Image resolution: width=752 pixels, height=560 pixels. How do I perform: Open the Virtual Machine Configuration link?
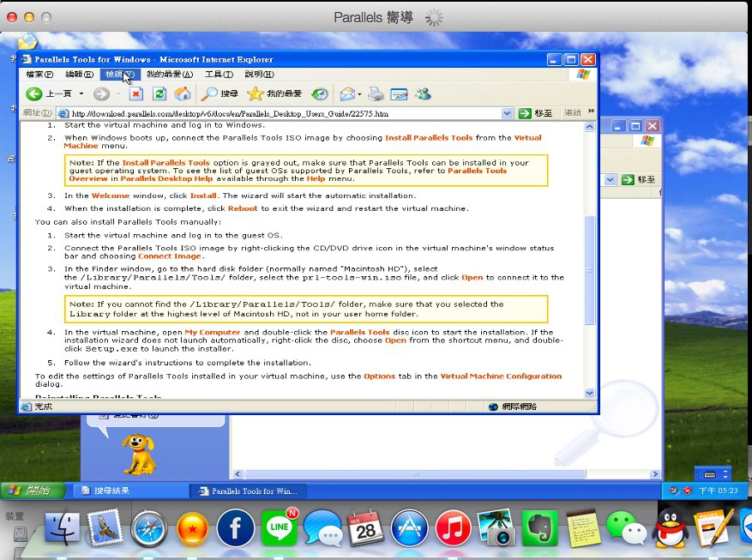[x=501, y=376]
